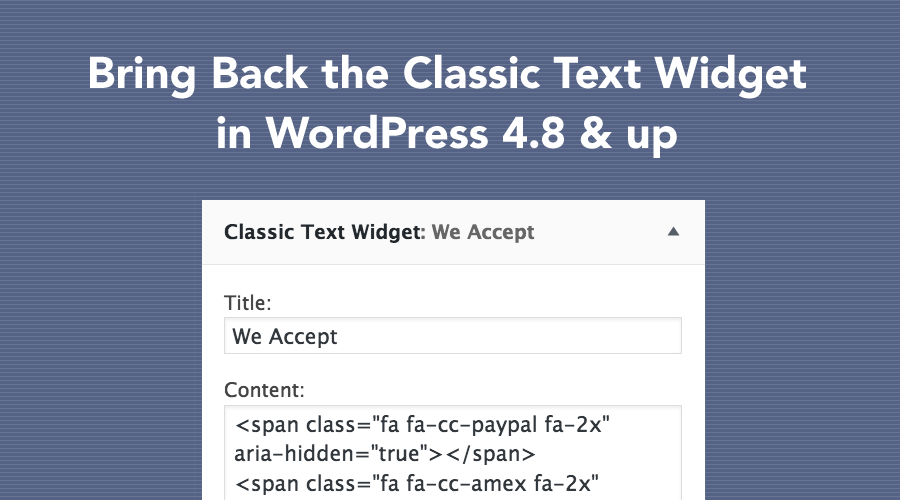Place cursor on the fa-cc-amex code line
Viewport: 900px width, 500px height.
[416, 483]
